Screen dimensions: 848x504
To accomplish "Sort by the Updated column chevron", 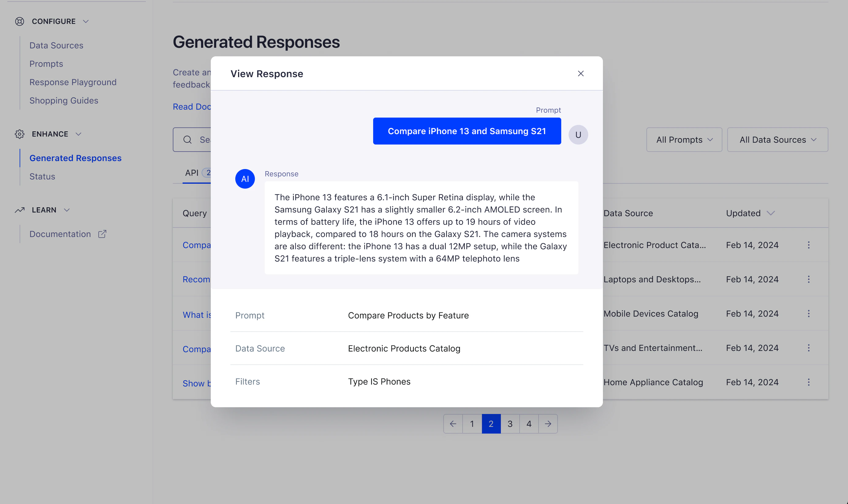I will point(771,213).
